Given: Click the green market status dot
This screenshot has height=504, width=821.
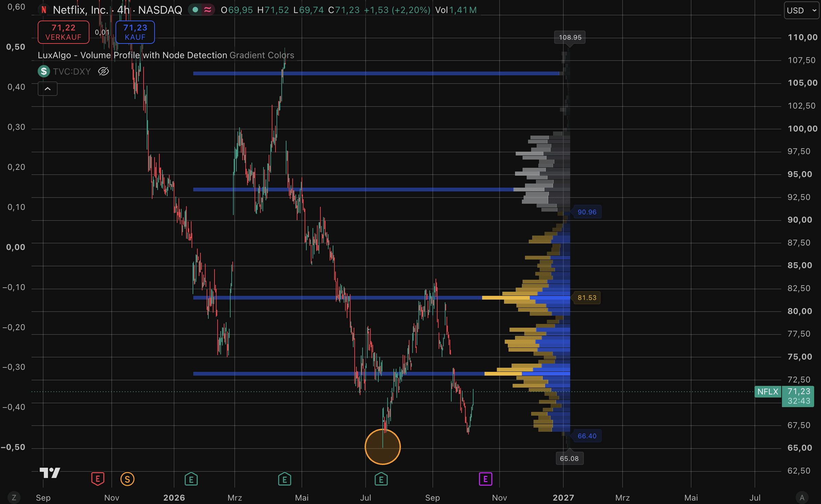Looking at the screenshot, I should coord(195,10).
